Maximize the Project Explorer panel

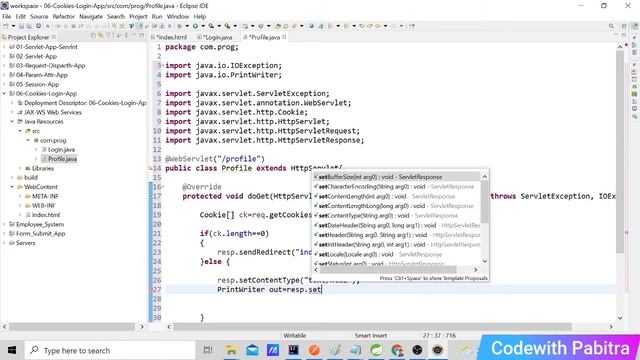[x=142, y=36]
